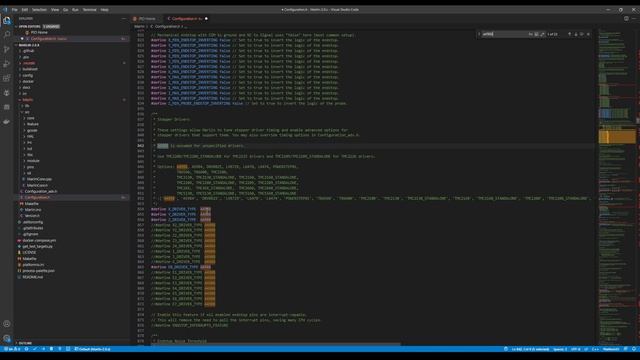Open the Manage gear icon

(7, 338)
